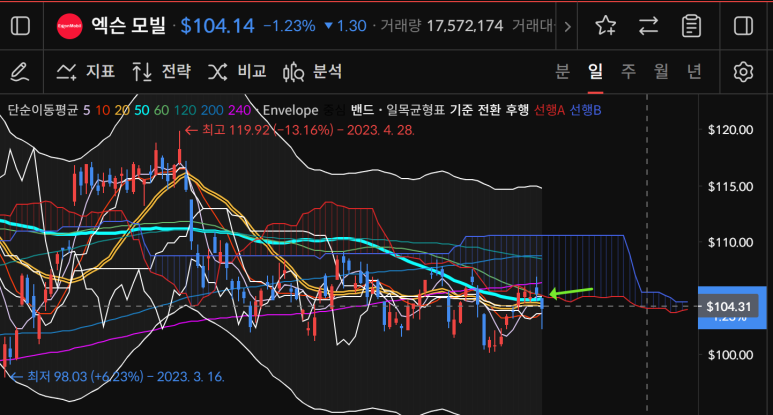Toggle the 60-day moving average

(161, 110)
